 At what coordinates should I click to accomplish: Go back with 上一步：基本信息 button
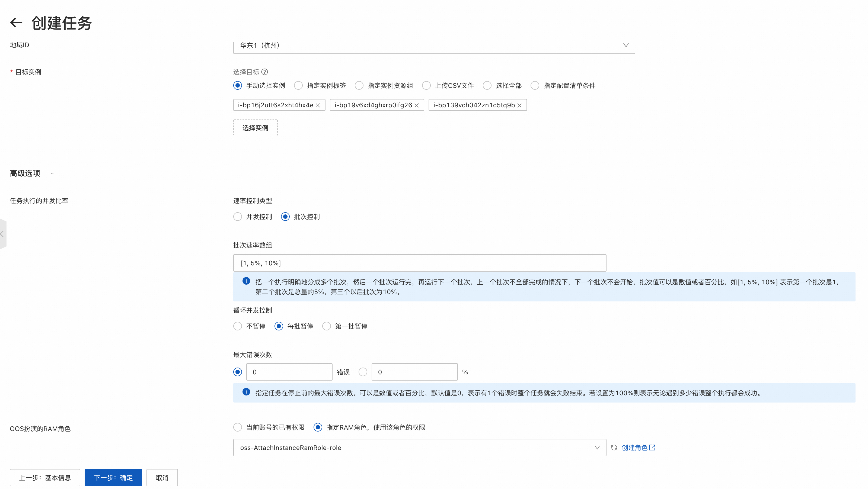(45, 478)
